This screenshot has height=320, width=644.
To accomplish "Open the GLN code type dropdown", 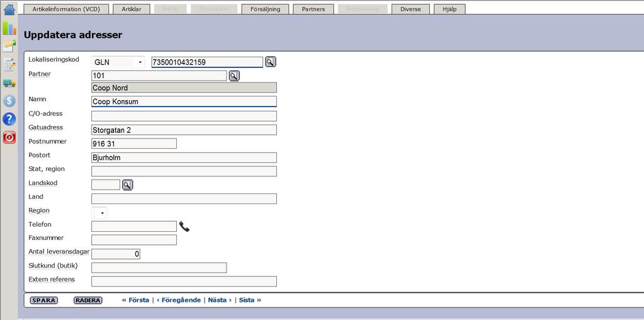I will pos(118,62).
